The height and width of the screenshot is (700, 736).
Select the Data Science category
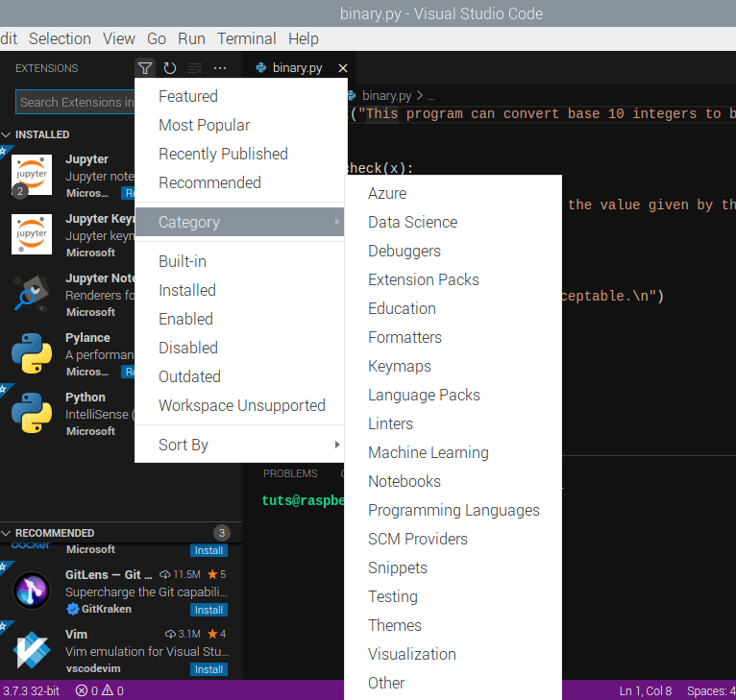[x=453, y=222]
